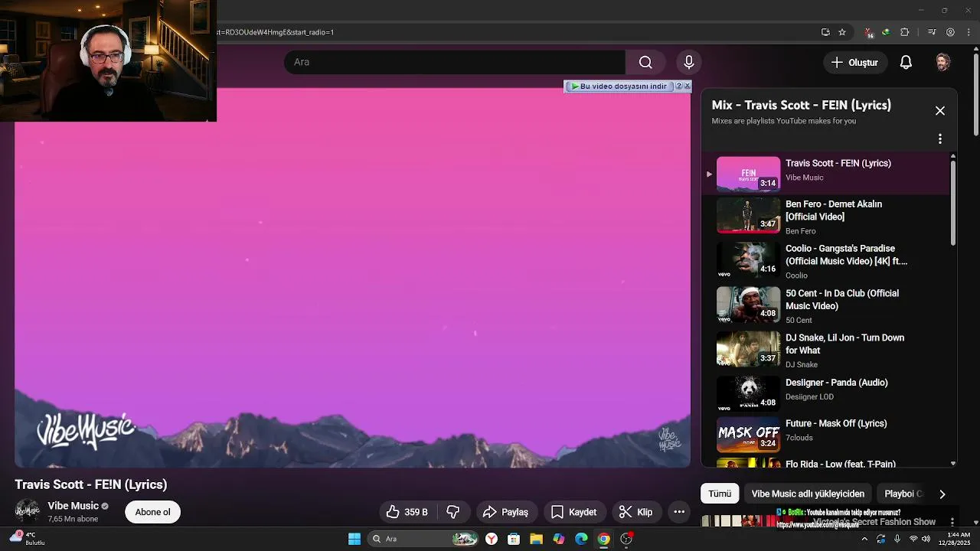Open the Chrome extensions puzzle icon

905,32
